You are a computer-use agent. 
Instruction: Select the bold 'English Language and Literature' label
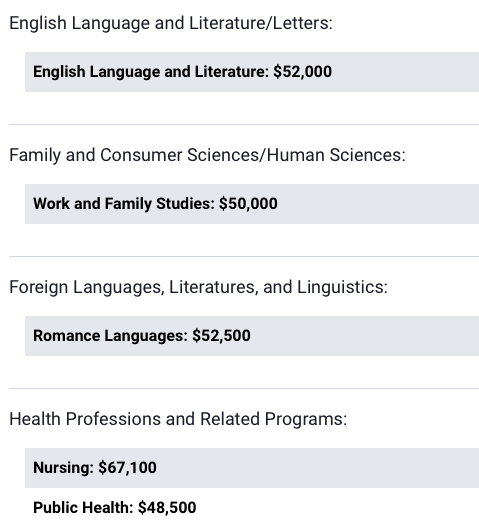point(151,72)
